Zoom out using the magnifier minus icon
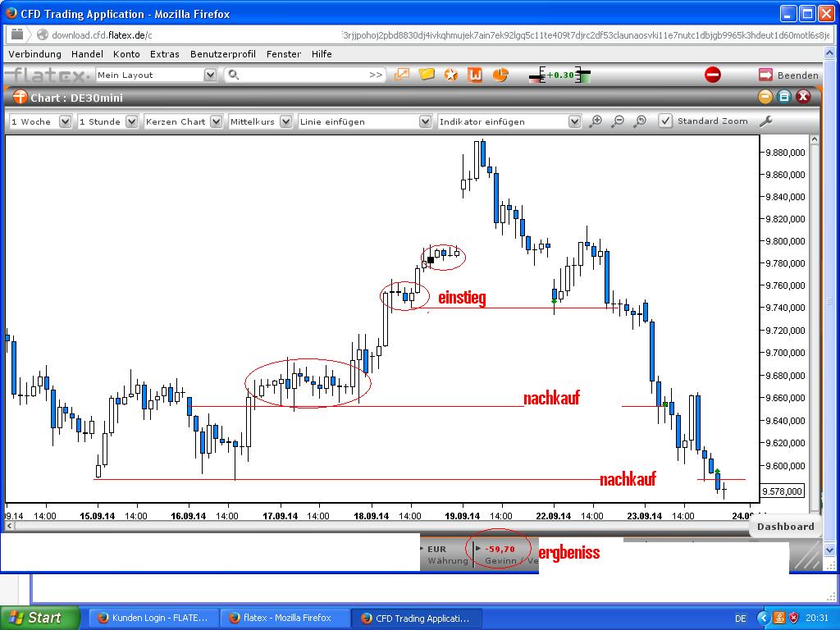 (618, 121)
